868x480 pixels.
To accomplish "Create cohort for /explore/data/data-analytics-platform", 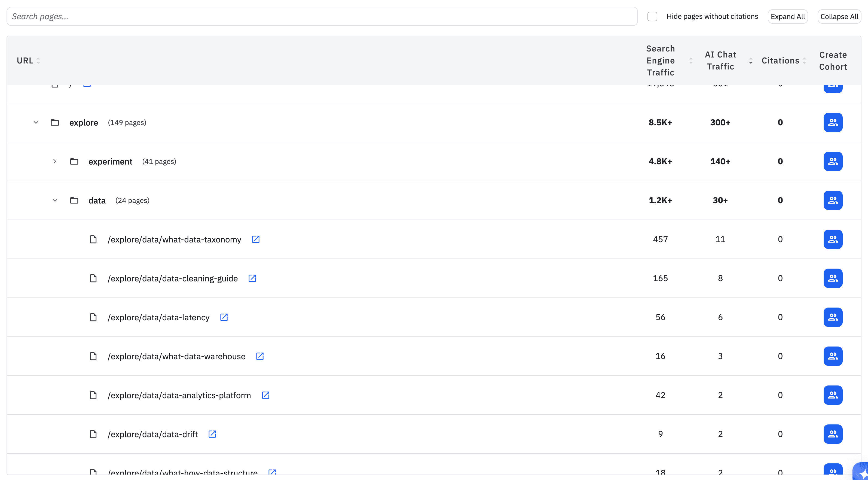I will tap(833, 395).
